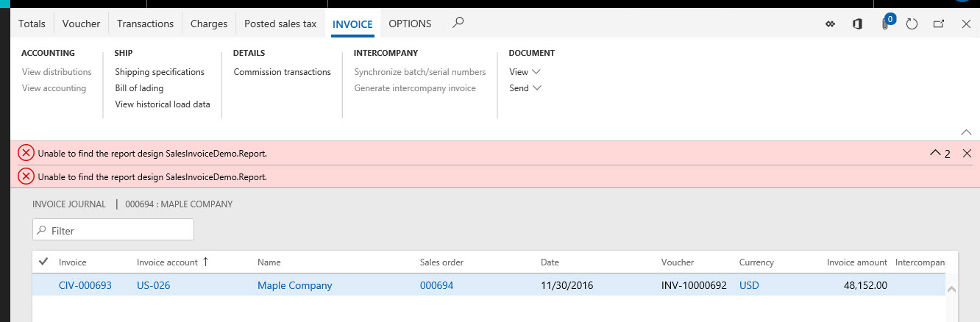
Task: Click the Name column header
Action: (269, 262)
